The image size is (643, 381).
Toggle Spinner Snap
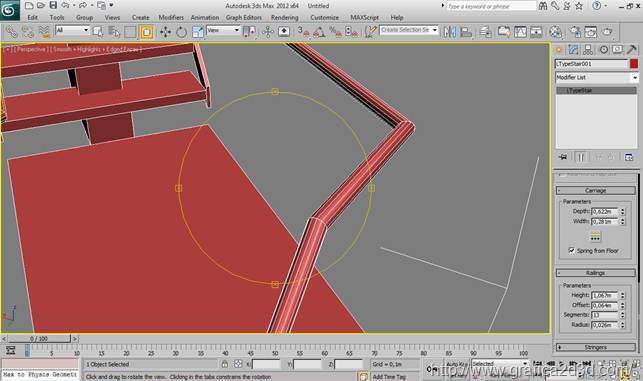coord(352,32)
